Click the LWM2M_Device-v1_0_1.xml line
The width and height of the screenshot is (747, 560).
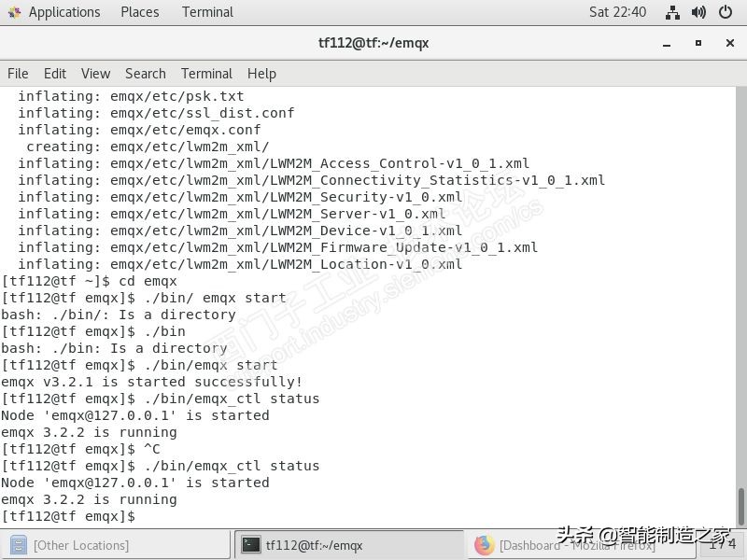tap(240, 231)
